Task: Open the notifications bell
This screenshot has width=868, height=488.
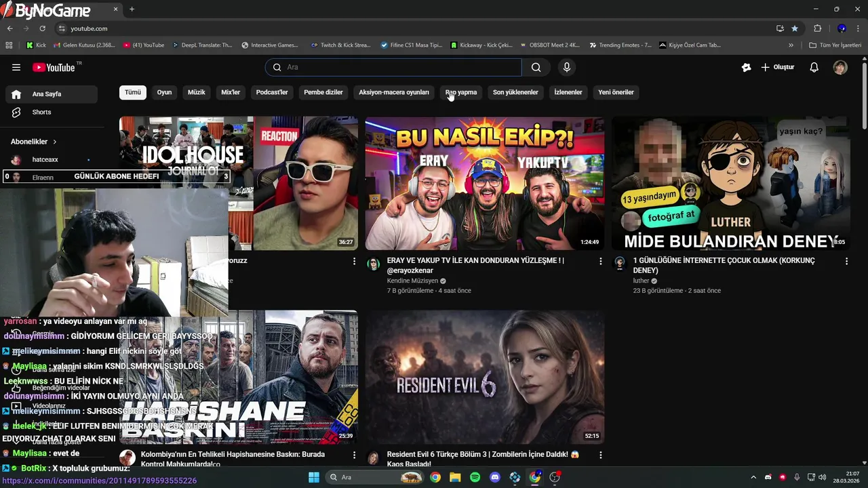Action: [x=814, y=67]
